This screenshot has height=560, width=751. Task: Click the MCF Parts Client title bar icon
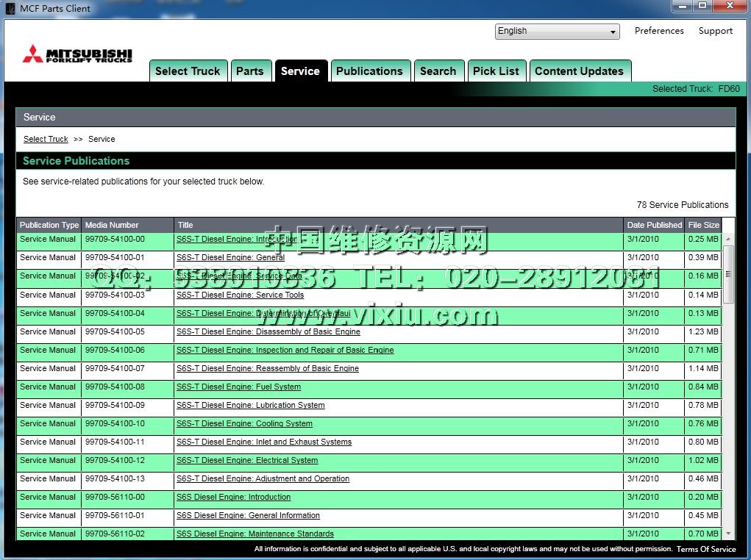[10, 9]
